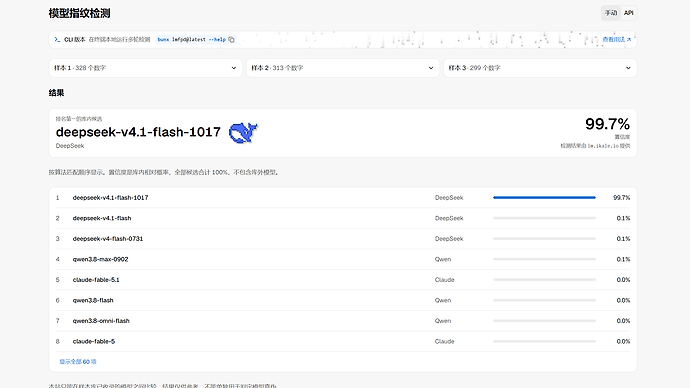Switch to the 手动 mode tab

pos(611,13)
